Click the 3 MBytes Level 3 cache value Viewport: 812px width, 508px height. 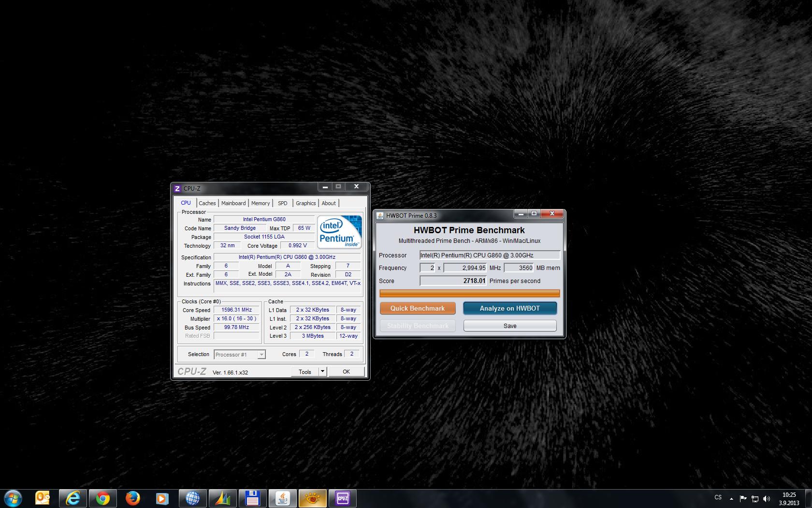click(313, 336)
